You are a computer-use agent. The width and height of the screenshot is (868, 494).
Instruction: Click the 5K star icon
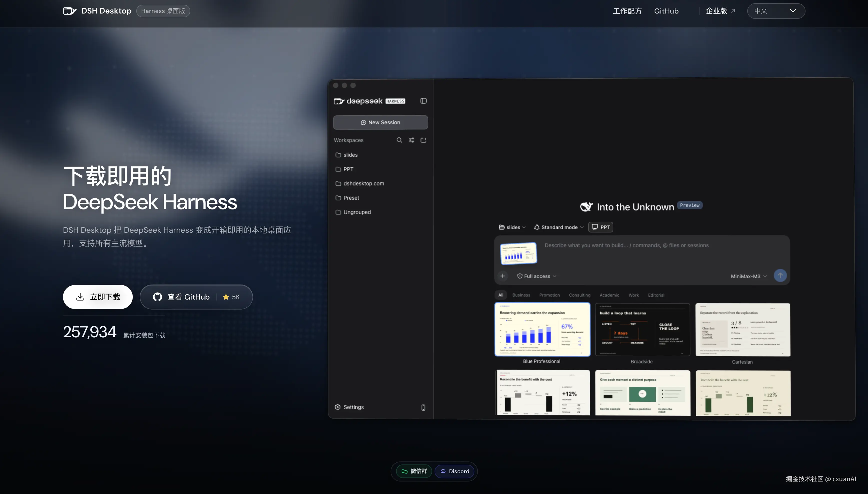pos(226,297)
